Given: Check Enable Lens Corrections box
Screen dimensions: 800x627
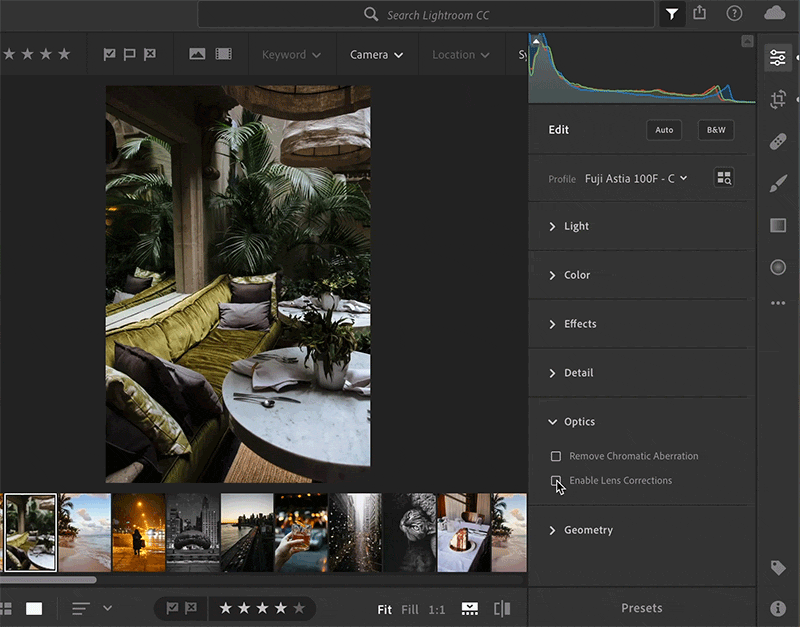Looking at the screenshot, I should 556,481.
